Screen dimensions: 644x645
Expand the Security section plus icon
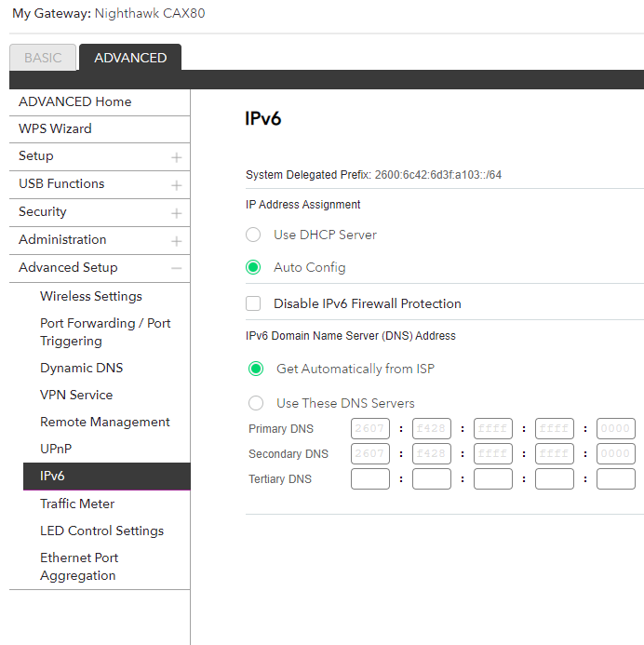coord(176,213)
